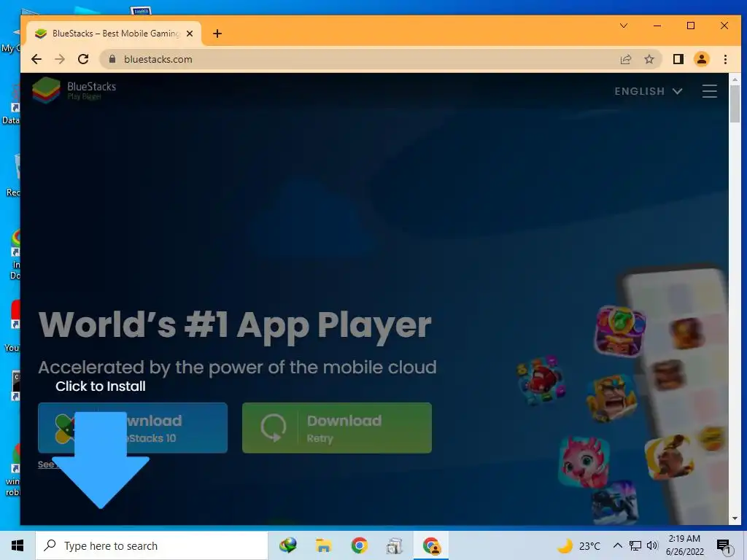Click the active Chrome profile taskbar icon
Image resolution: width=747 pixels, height=560 pixels.
click(431, 545)
